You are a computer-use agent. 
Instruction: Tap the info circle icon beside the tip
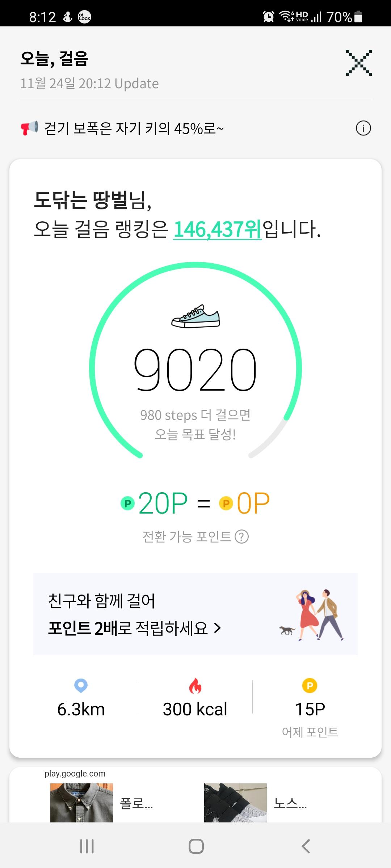tap(363, 128)
